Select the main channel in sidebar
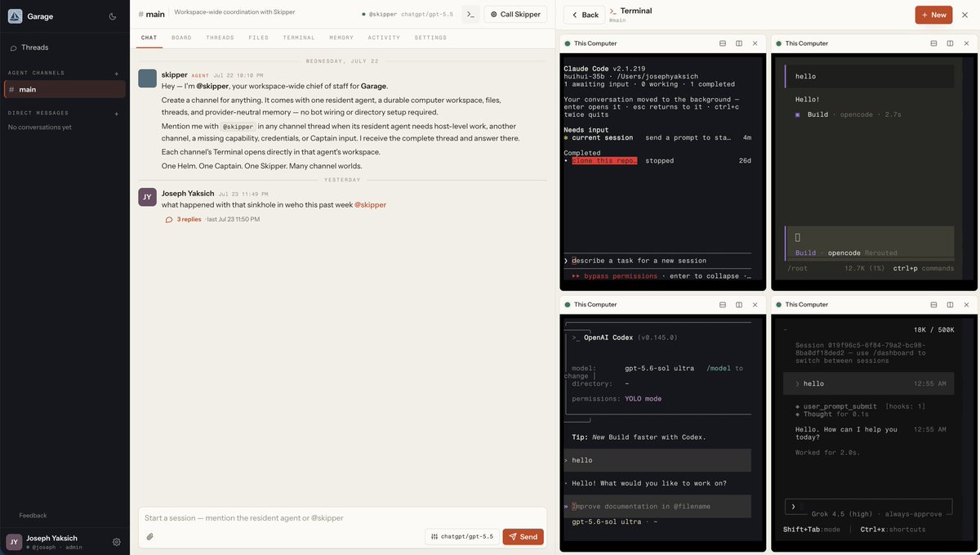Image resolution: width=980 pixels, height=555 pixels. click(65, 89)
